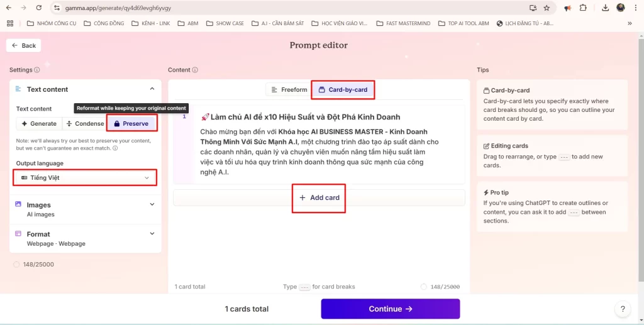Image resolution: width=644 pixels, height=325 pixels.
Task: Switch to the Freeform tab
Action: pos(289,90)
